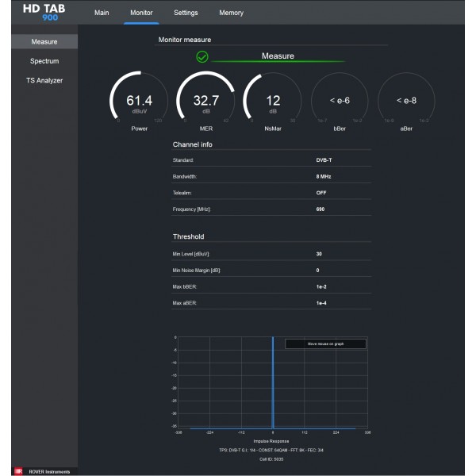Switch to the Settings tab

186,13
